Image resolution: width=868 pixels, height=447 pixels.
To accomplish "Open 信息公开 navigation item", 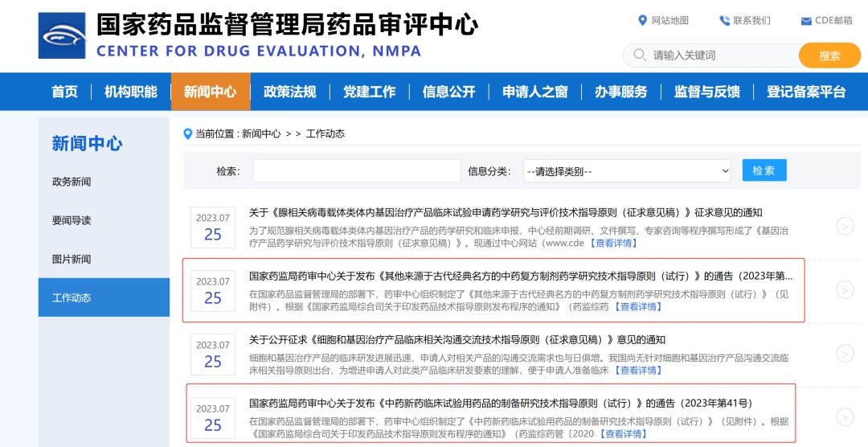I will point(449,92).
